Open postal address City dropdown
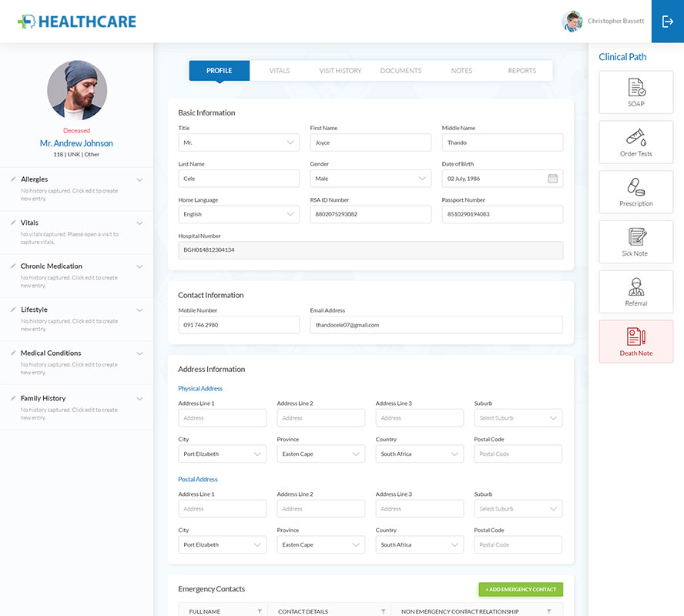 pos(222,544)
